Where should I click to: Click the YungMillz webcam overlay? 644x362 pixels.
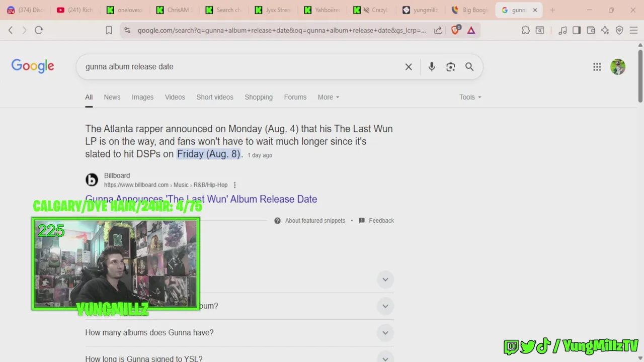116,263
